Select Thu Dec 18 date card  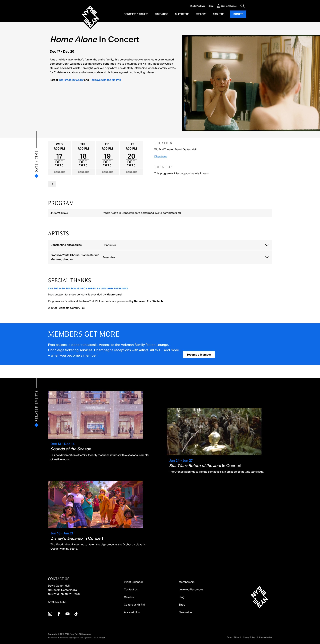(x=83, y=158)
